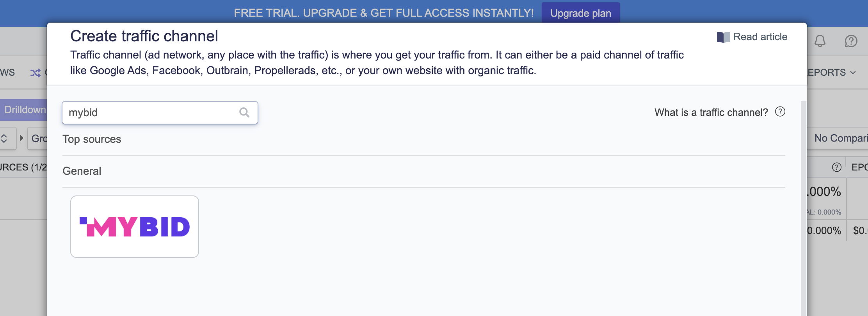Viewport: 868px width, 316px height.
Task: Open the notifications bell
Action: [820, 41]
